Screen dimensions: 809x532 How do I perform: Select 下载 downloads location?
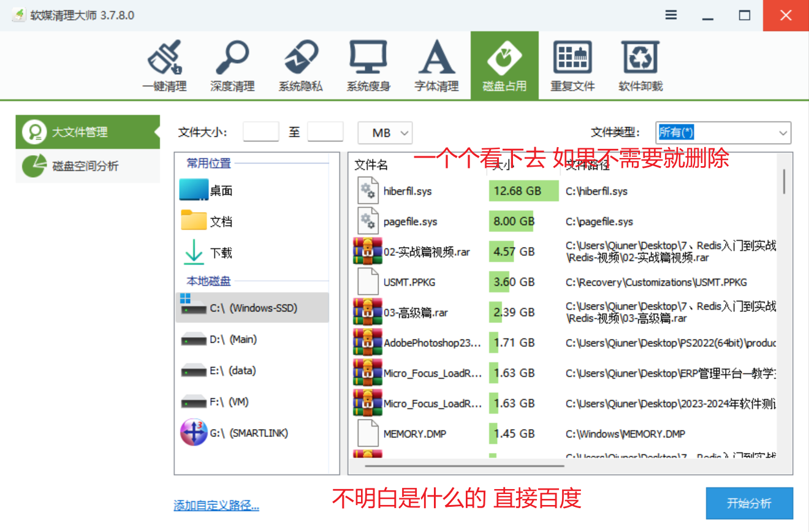pos(252,253)
